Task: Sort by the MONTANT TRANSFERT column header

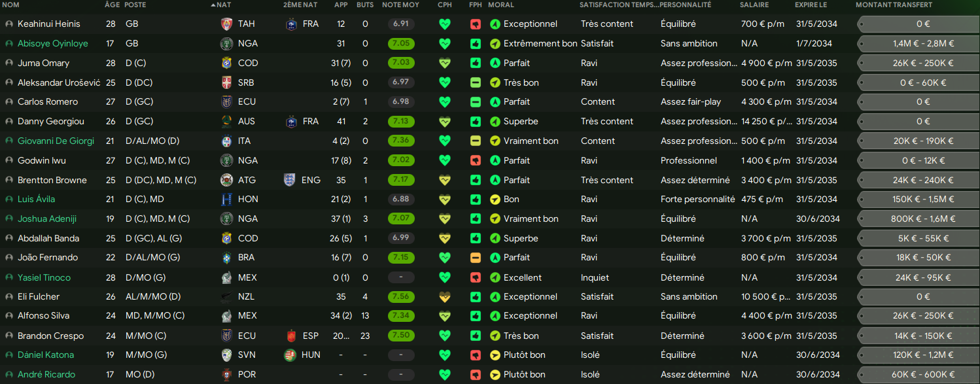Action: pyautogui.click(x=894, y=5)
